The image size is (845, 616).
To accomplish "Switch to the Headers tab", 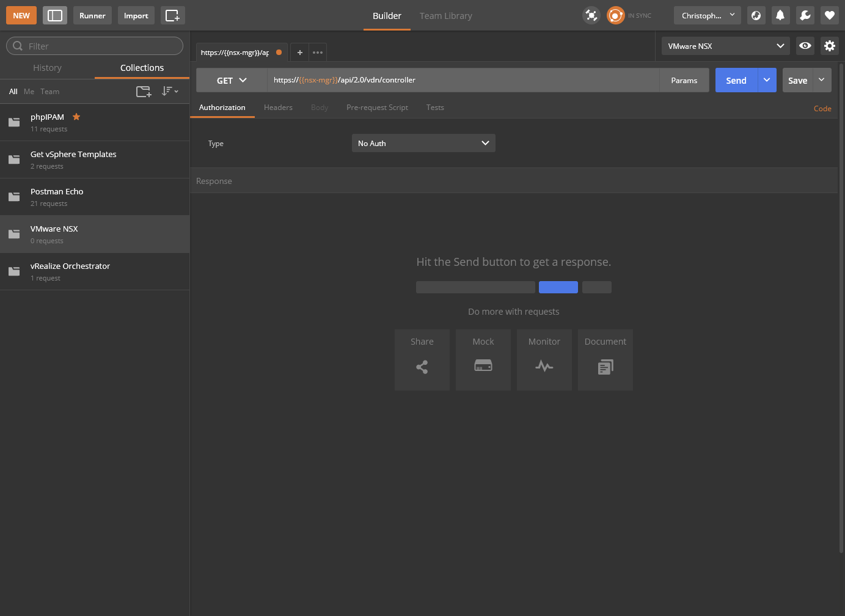I will pos(278,108).
